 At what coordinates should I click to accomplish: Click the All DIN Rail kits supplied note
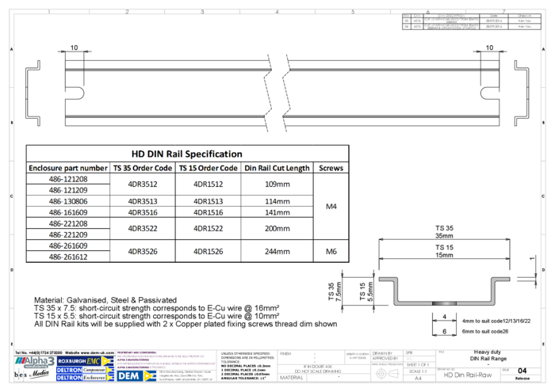point(186,324)
